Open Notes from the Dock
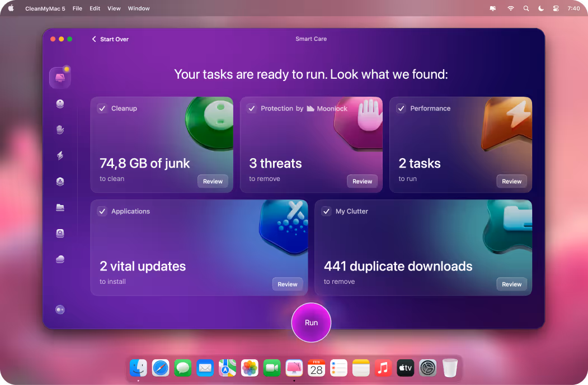The width and height of the screenshot is (588, 385). pyautogui.click(x=361, y=368)
